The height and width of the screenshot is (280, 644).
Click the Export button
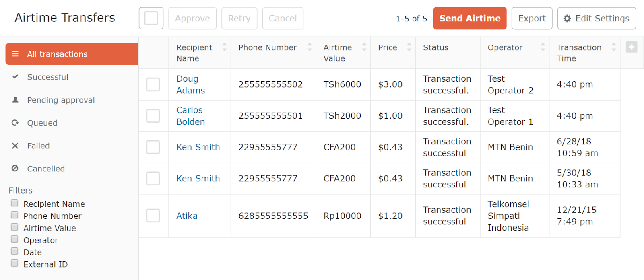point(532,18)
